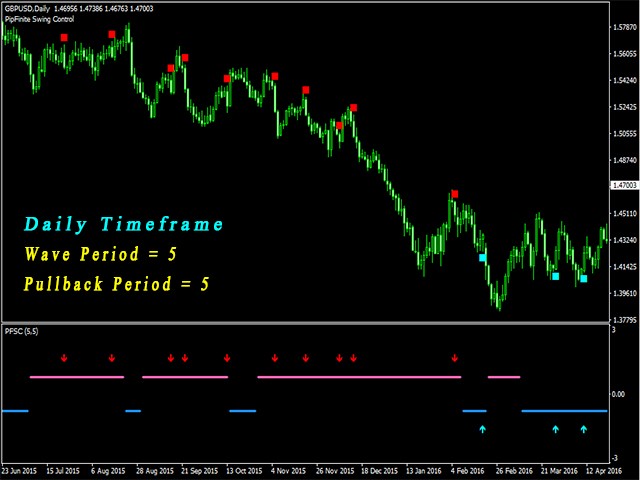Select the 1.56055 price axis value
This screenshot has height=480, width=640.
(x=625, y=54)
